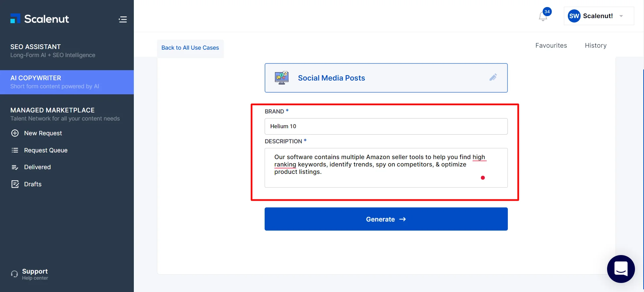The height and width of the screenshot is (292, 644).
Task: Click the headset icon beside Support
Action: click(x=14, y=274)
